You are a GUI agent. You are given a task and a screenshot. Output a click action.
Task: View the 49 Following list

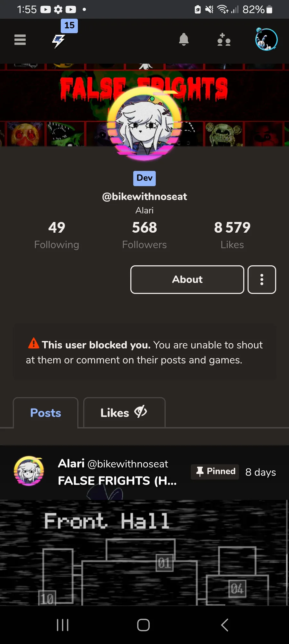pyautogui.click(x=57, y=235)
